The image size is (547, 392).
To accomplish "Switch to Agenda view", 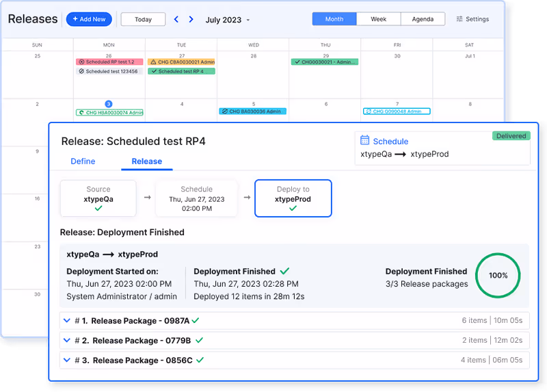I will pos(423,19).
